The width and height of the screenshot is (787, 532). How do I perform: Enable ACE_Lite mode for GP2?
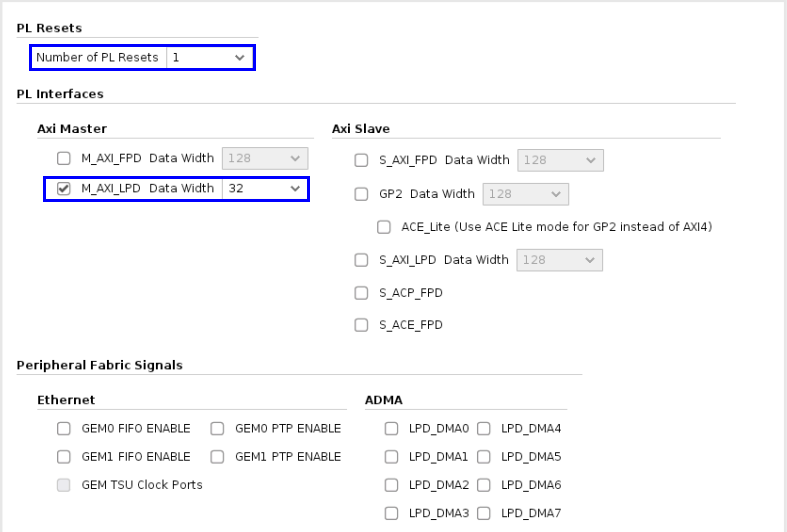pyautogui.click(x=384, y=227)
